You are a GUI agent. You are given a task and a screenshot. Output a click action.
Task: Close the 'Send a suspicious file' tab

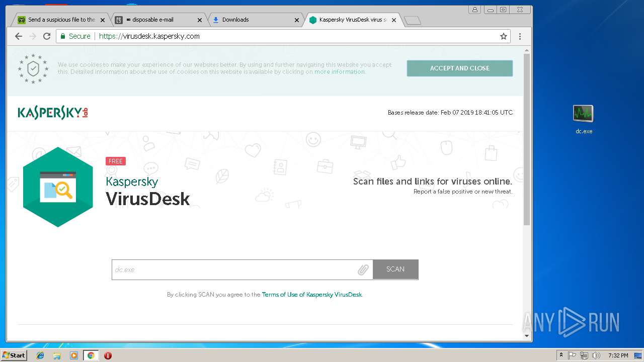click(x=103, y=20)
